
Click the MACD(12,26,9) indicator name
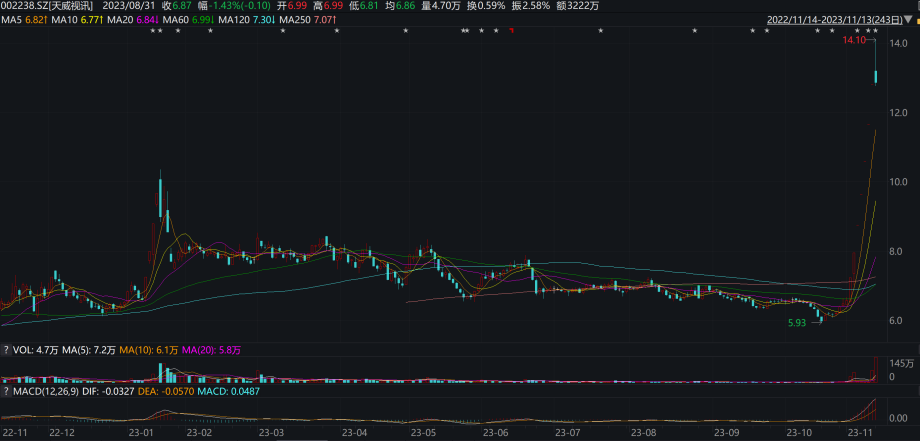(x=46, y=392)
